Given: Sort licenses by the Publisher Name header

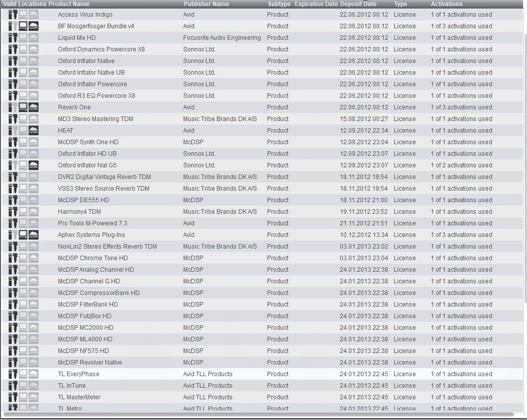Looking at the screenshot, I should tap(206, 4).
